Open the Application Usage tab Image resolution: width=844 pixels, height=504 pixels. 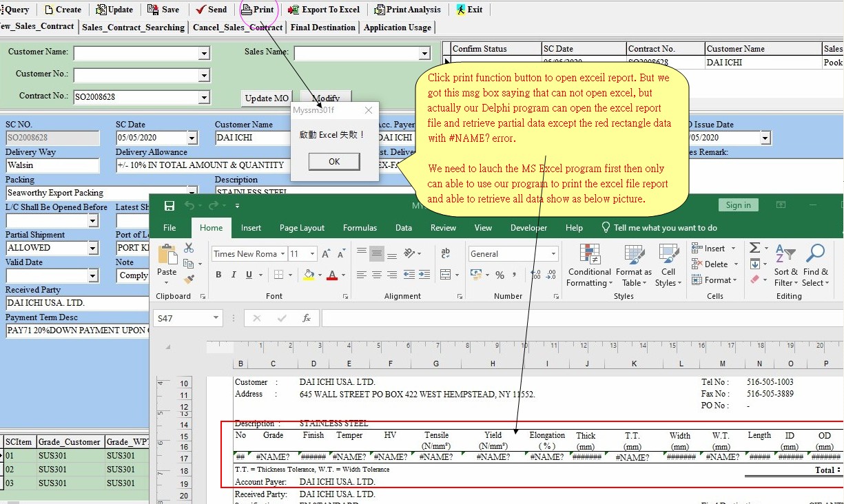click(398, 28)
